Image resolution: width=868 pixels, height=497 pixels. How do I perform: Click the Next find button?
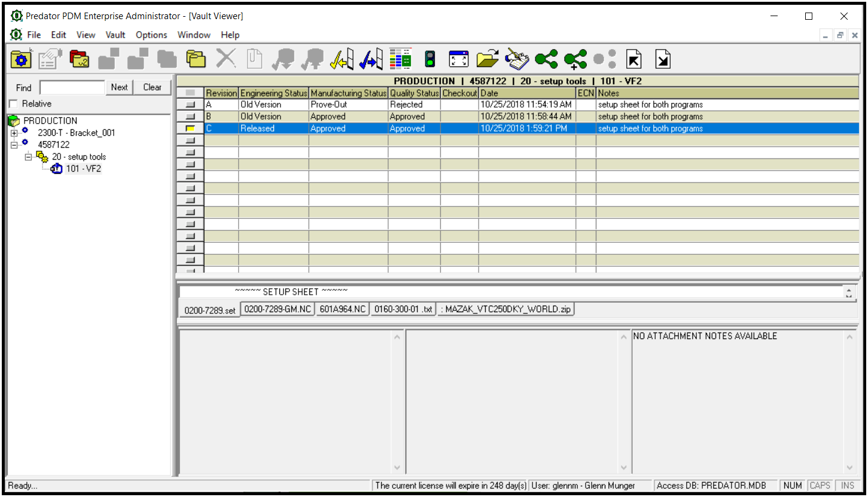point(119,87)
